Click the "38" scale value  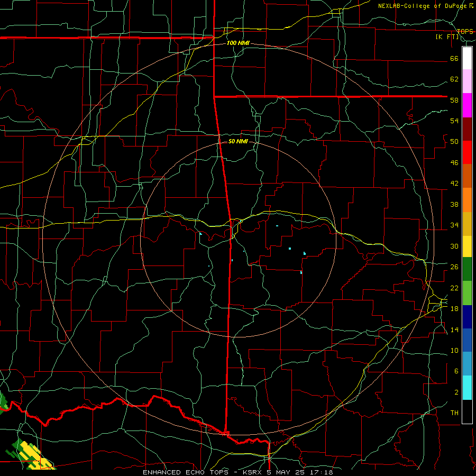[x=454, y=205]
